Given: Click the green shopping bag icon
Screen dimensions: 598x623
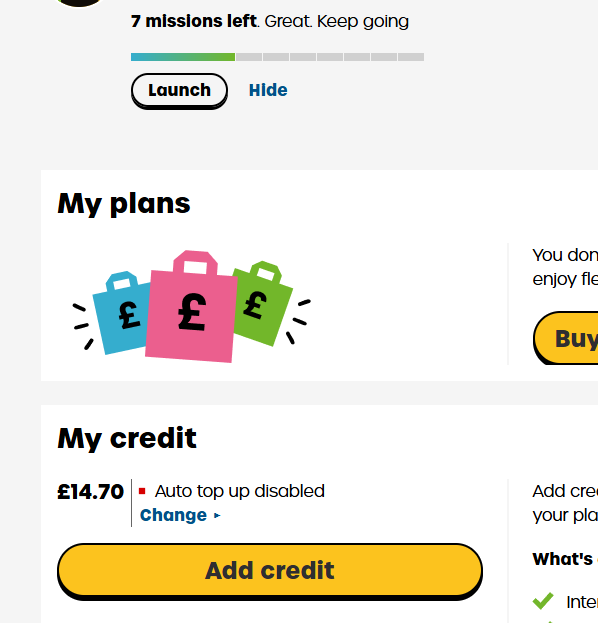Looking at the screenshot, I should pyautogui.click(x=263, y=304).
